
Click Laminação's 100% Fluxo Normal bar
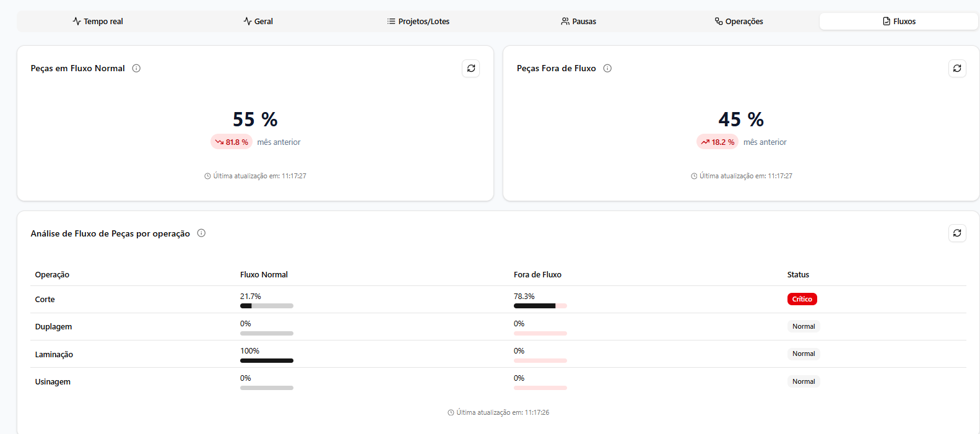click(x=266, y=360)
